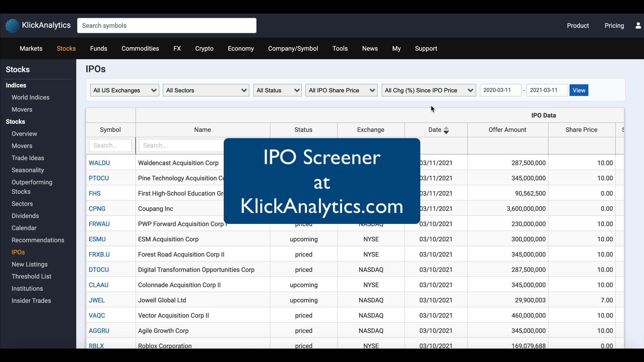This screenshot has height=362, width=644.
Task: Open the FRXB.U symbol link
Action: pos(99,254)
